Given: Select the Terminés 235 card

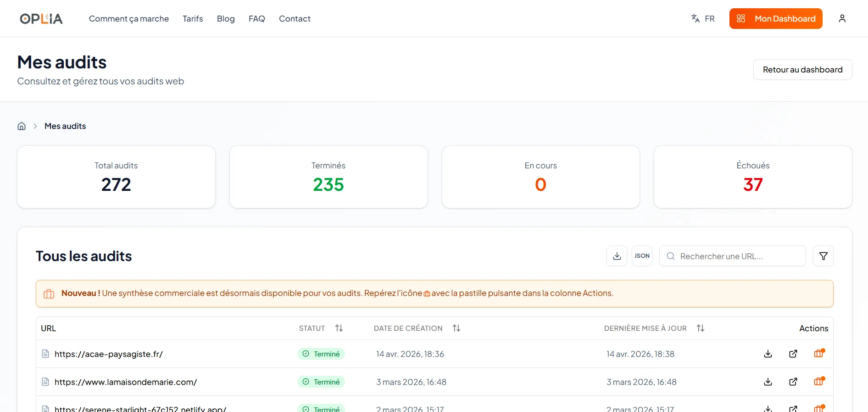Looking at the screenshot, I should [x=328, y=177].
